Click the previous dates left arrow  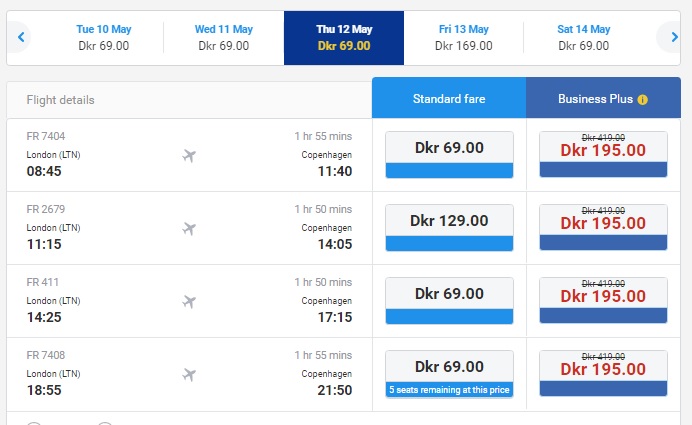(x=20, y=37)
